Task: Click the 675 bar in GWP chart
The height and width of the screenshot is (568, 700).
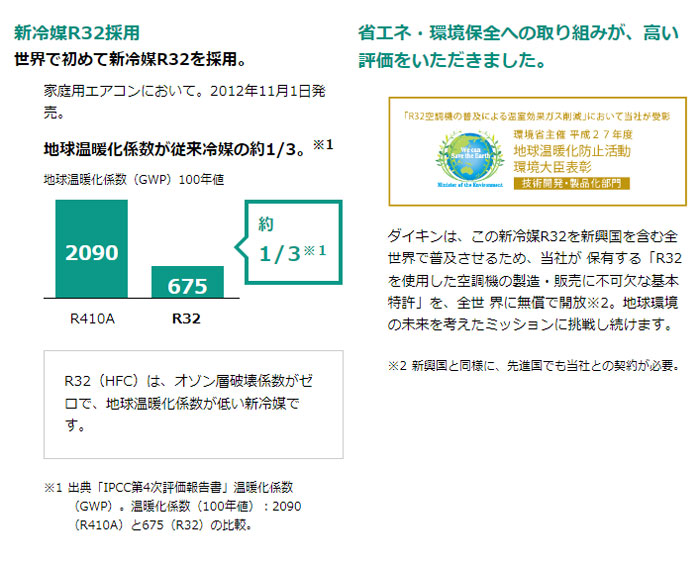Action: (188, 282)
